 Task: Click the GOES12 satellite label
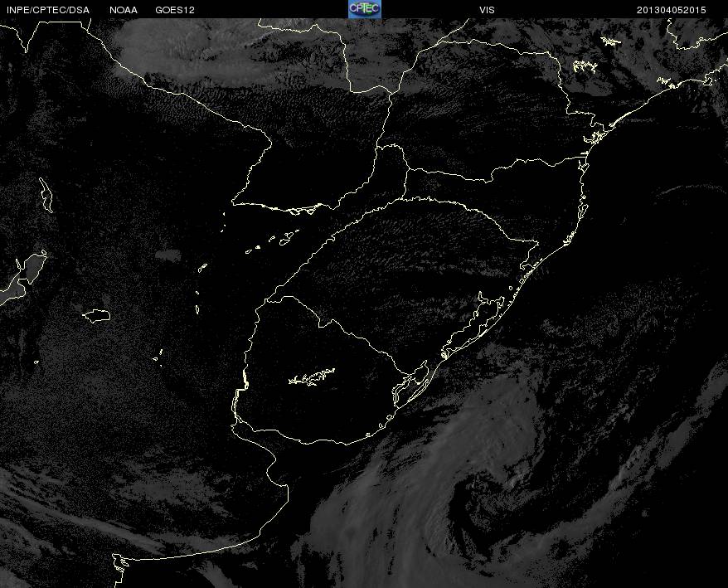[x=175, y=10]
